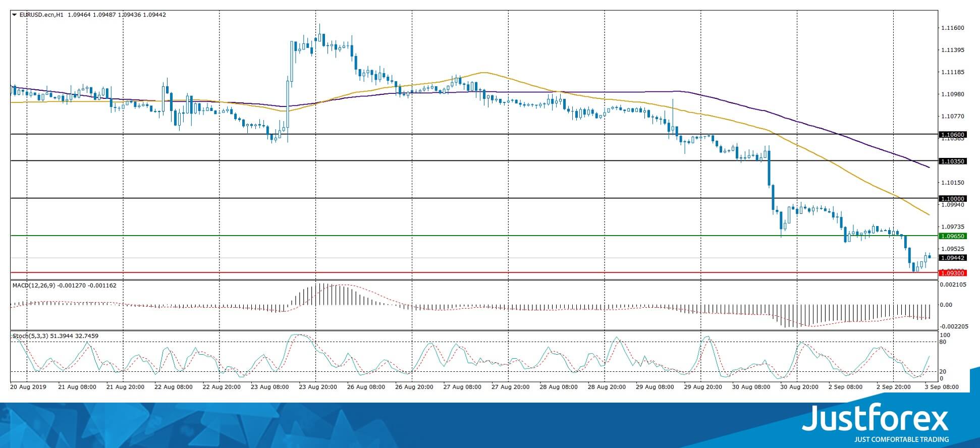Click the 2 Sep 08:00 time label
980x448 pixels.
pos(846,387)
